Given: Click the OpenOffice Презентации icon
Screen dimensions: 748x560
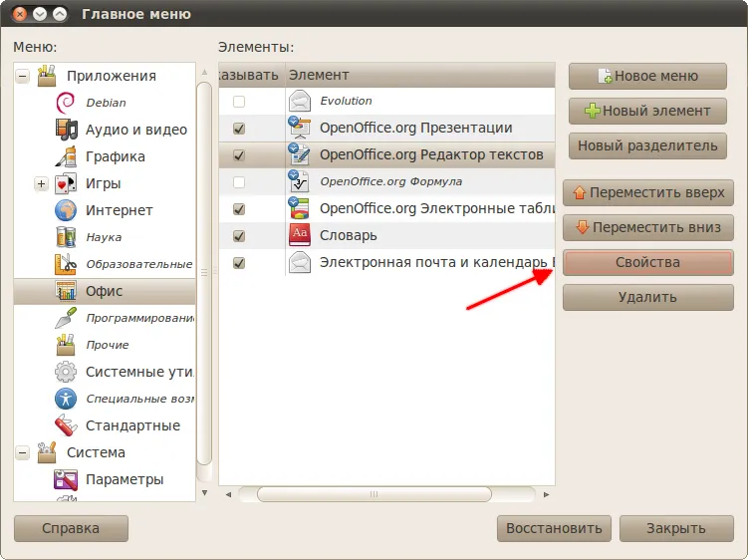Looking at the screenshot, I should pyautogui.click(x=300, y=128).
